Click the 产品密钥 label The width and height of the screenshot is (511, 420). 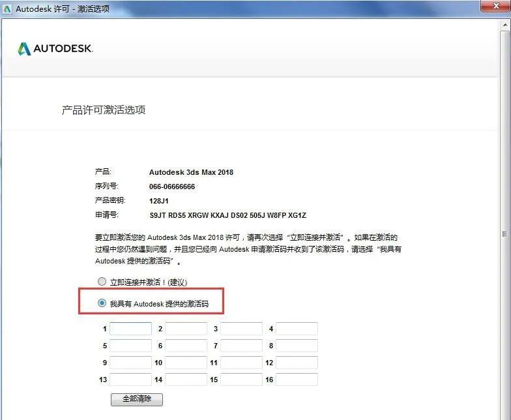click(x=110, y=200)
